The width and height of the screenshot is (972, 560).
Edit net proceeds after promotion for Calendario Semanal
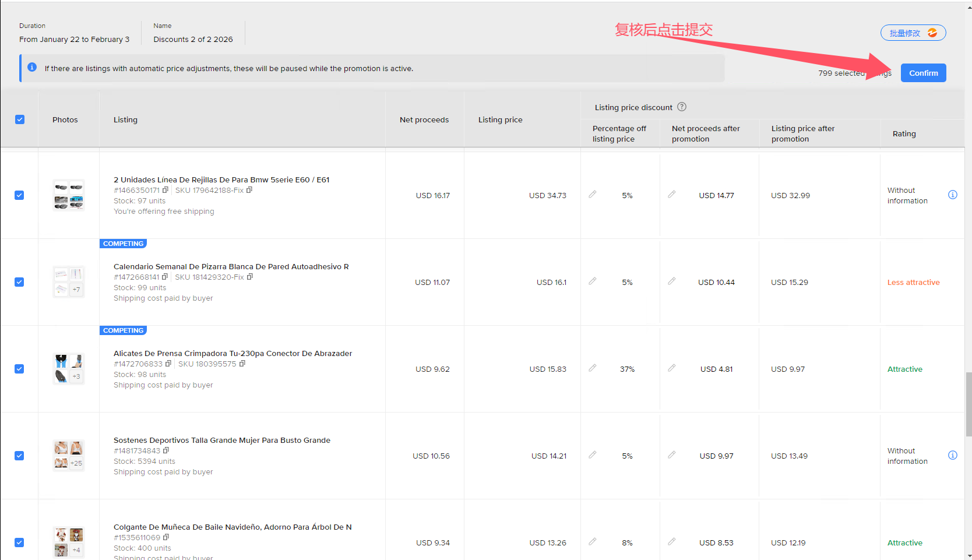pyautogui.click(x=672, y=281)
